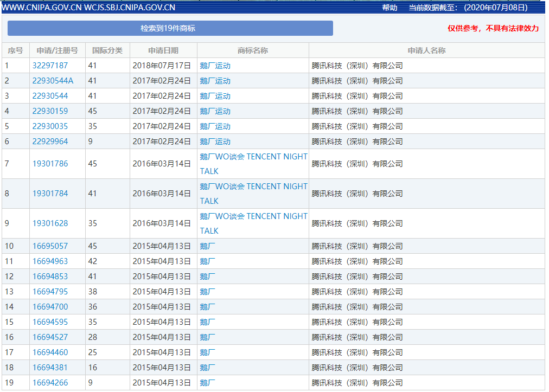Open registration number 16694595 link
This screenshot has width=549, height=392.
coord(50,322)
